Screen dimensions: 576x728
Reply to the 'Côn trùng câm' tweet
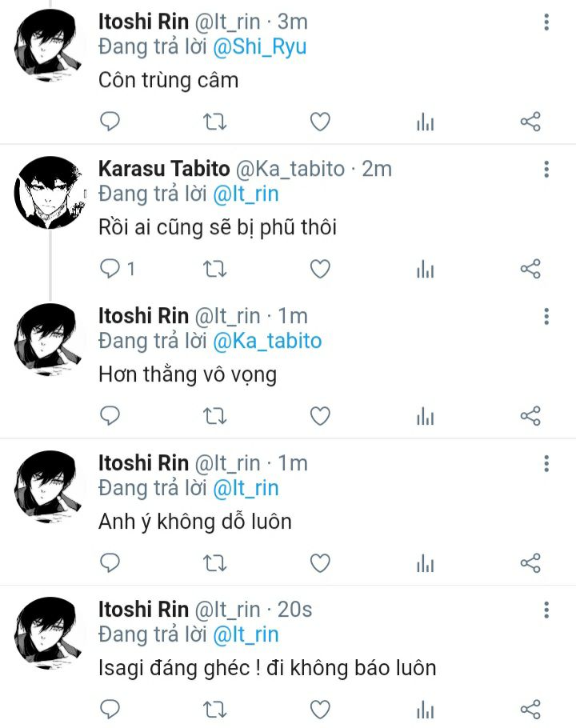point(110,122)
